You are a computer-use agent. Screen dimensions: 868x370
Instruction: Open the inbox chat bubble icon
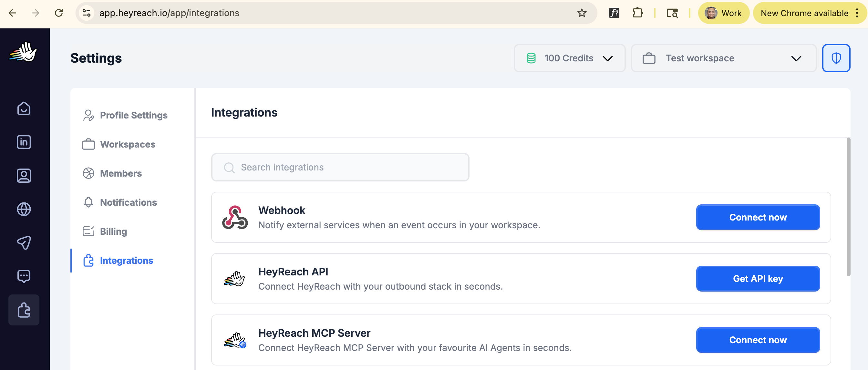(24, 276)
